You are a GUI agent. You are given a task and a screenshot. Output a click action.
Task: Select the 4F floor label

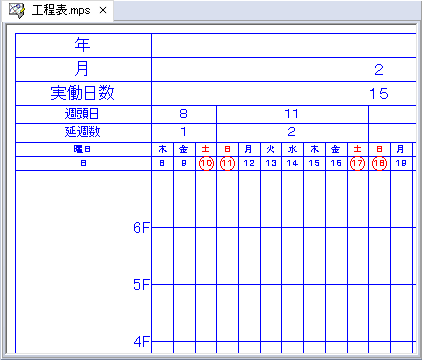pyautogui.click(x=141, y=342)
